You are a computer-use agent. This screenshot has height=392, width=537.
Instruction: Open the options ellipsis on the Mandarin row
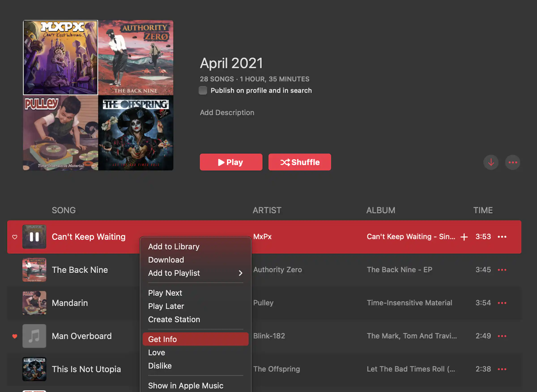502,303
